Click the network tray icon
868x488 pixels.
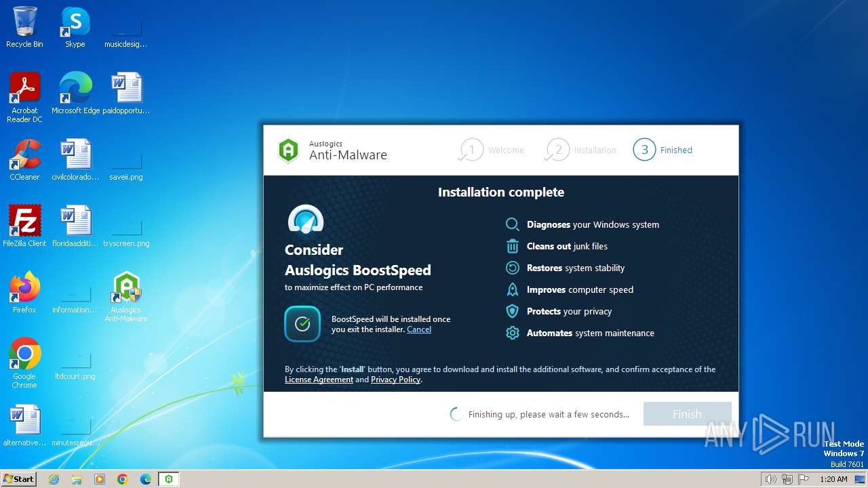coord(787,479)
